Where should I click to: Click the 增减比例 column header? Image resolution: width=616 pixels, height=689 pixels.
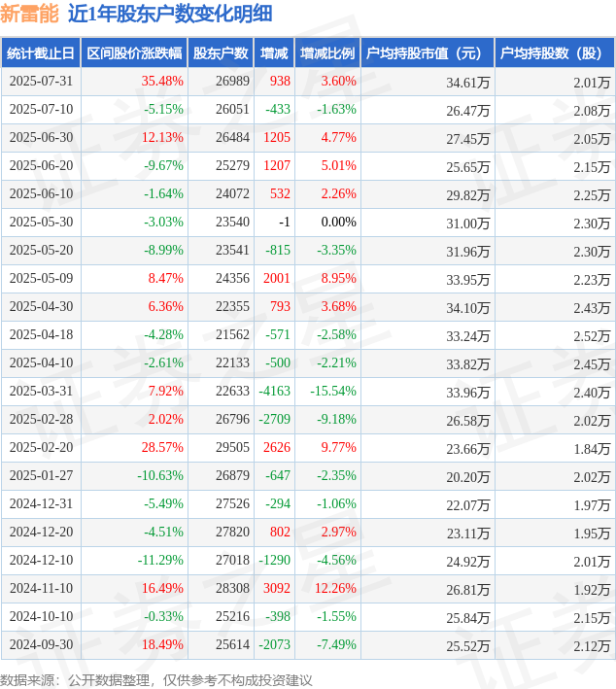327,53
